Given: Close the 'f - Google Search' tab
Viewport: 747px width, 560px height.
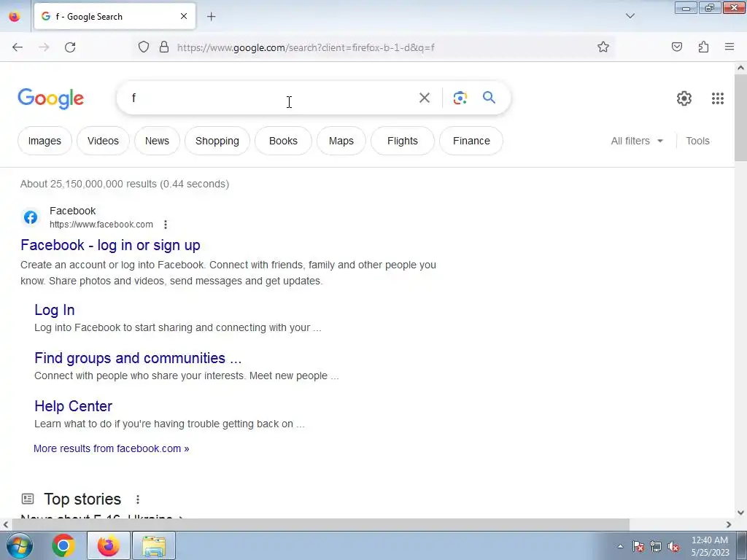Looking at the screenshot, I should (184, 16).
